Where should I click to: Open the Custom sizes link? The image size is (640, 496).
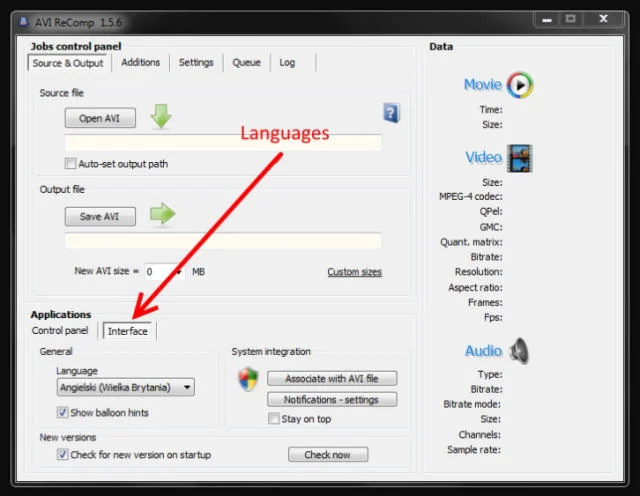(354, 272)
